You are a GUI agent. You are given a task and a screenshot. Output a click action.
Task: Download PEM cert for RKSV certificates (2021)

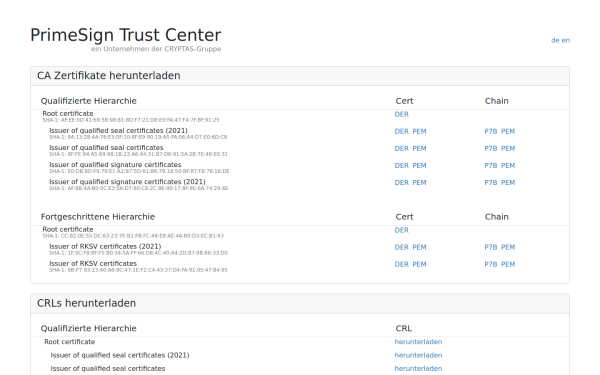(x=419, y=248)
